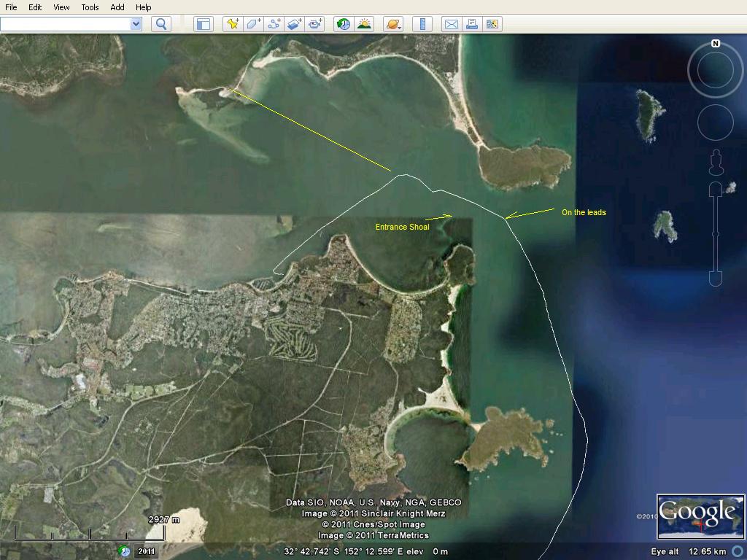Add a polygon with toolbar icon
This screenshot has height=560, width=747.
point(253,24)
